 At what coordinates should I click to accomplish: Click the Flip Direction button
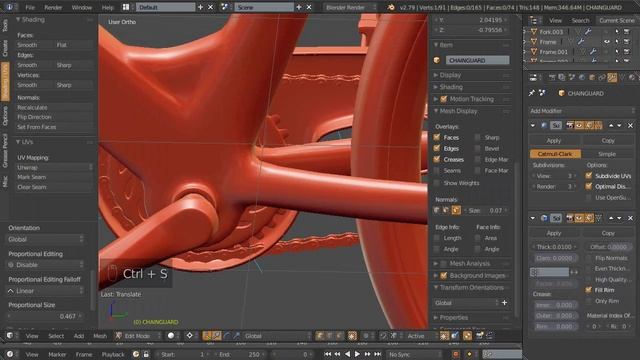(x=53, y=117)
